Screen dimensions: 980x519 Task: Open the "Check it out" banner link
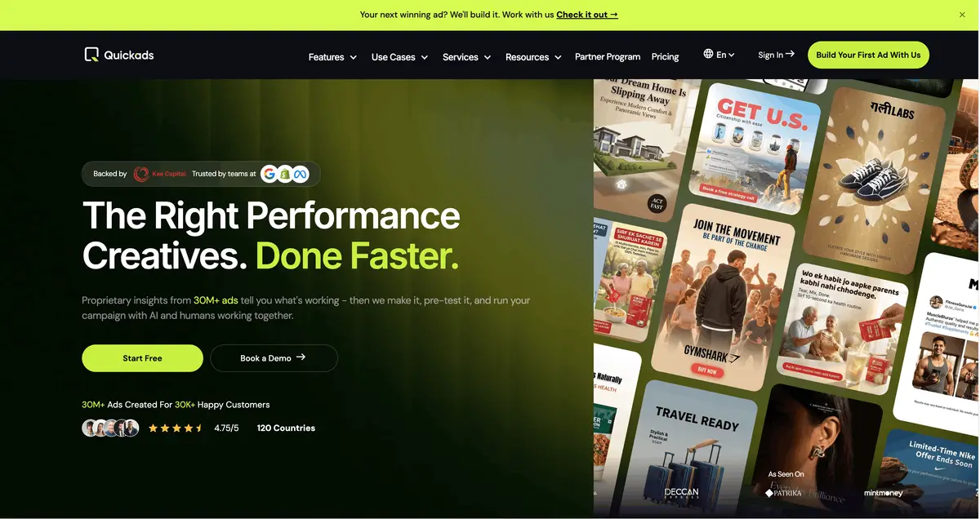pos(587,15)
